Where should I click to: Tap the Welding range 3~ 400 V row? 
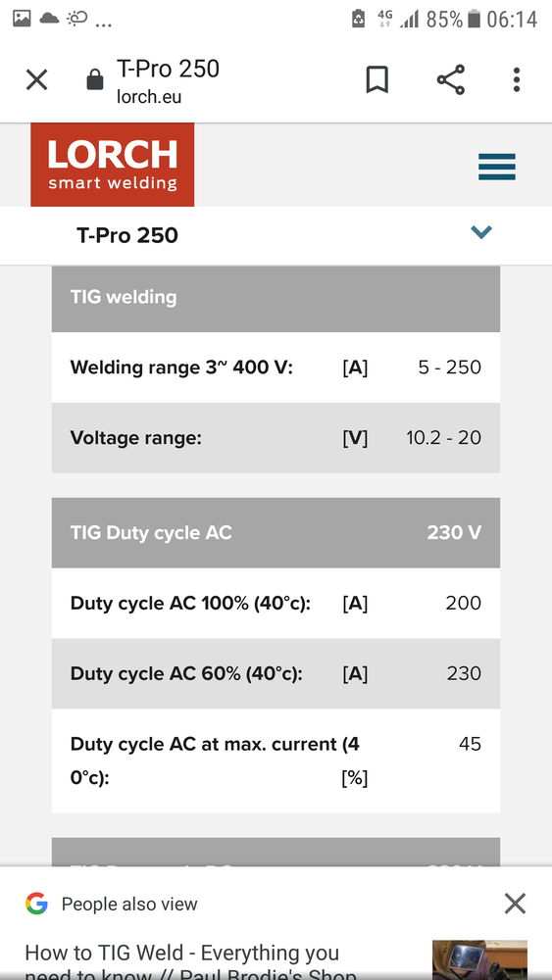(276, 367)
